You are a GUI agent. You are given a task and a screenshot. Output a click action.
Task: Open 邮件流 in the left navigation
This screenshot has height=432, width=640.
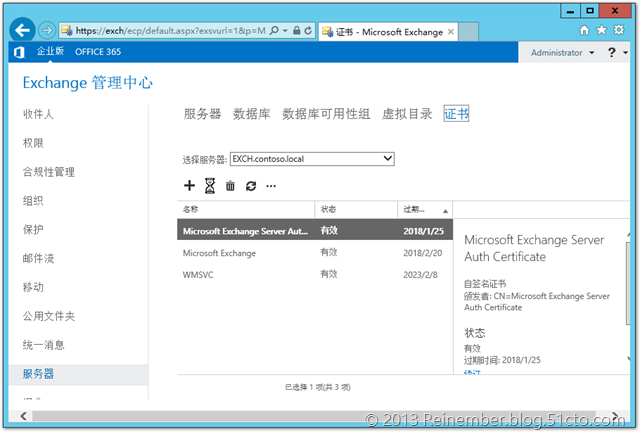[38, 258]
